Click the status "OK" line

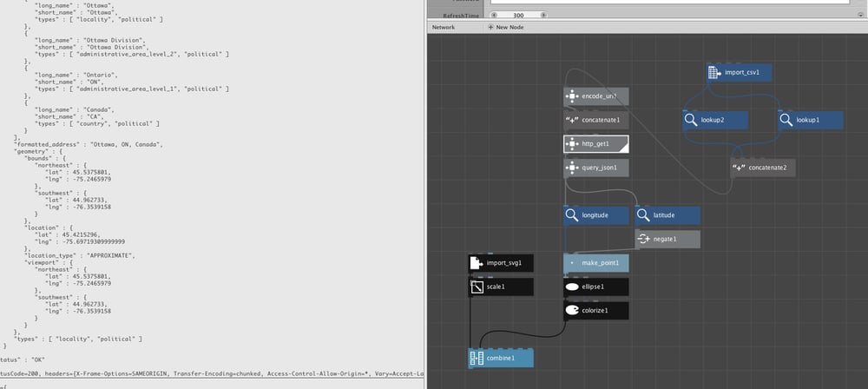coord(23,359)
